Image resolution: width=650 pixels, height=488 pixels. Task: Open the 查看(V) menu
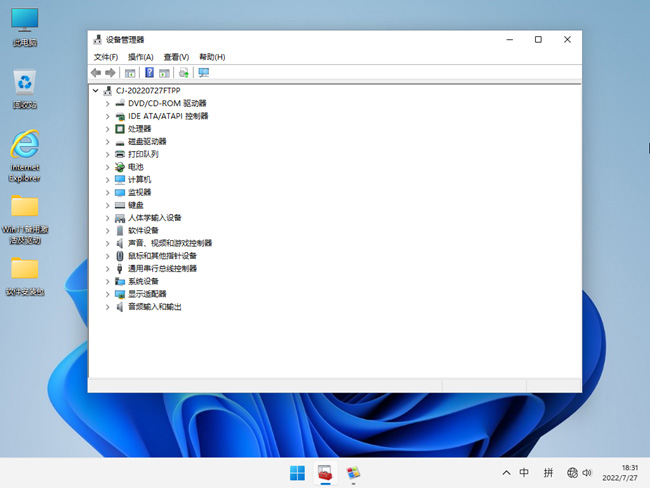[x=176, y=57]
